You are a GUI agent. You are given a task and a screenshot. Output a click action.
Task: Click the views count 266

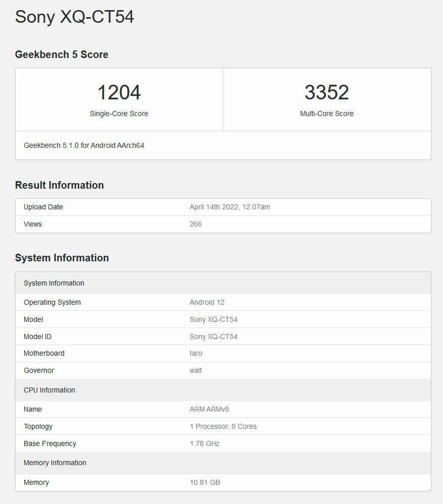(x=195, y=224)
